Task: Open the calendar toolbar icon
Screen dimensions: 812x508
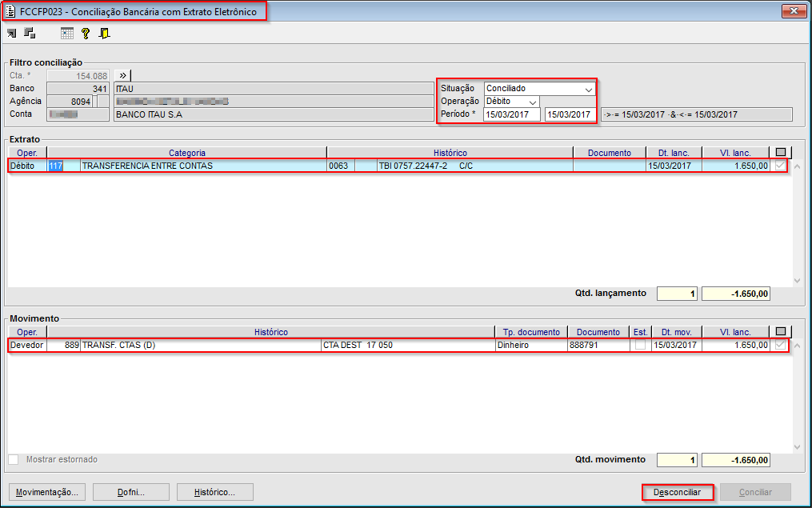Action: click(x=67, y=34)
